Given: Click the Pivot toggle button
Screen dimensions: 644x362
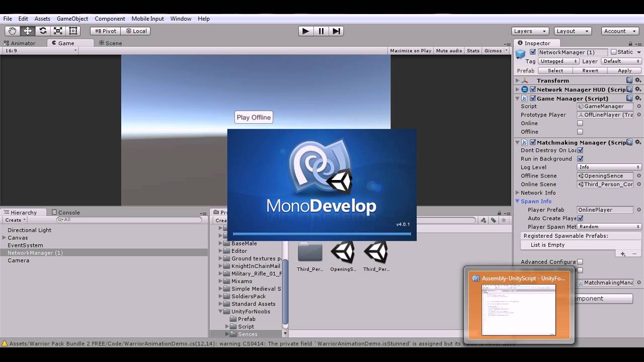Looking at the screenshot, I should [105, 31].
